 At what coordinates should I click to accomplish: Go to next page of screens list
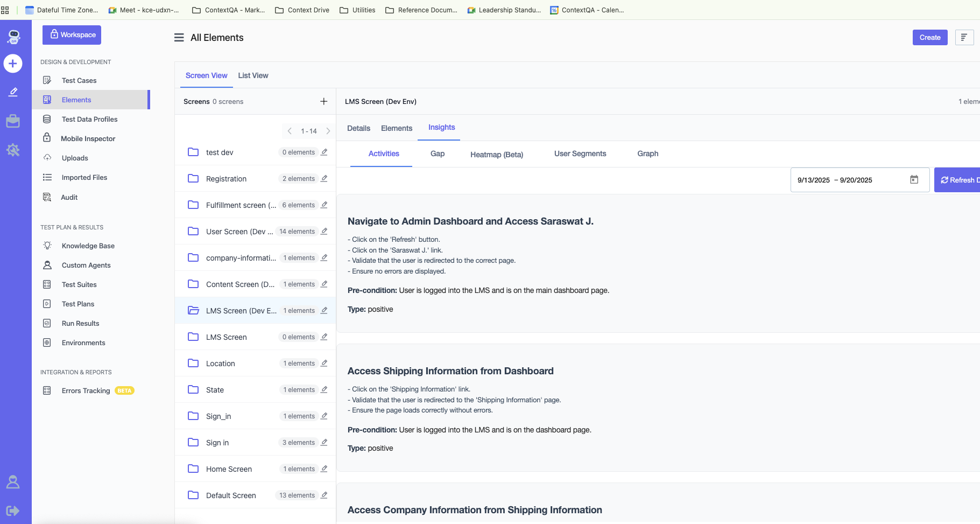click(x=328, y=131)
